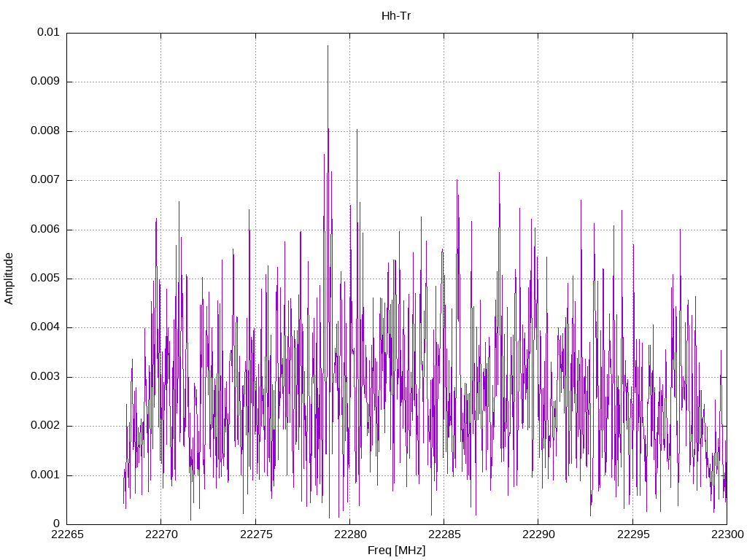Click x-axis tick label 22290

(538, 534)
